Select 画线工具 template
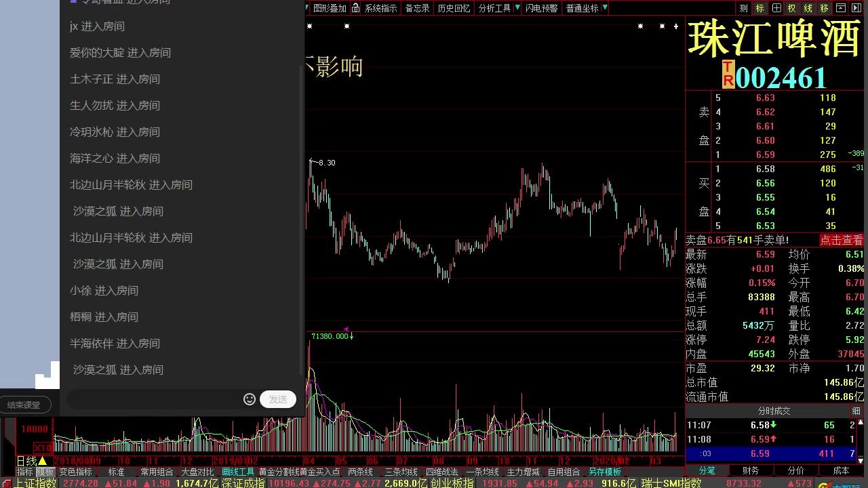Viewport: 868px width, 488px height. tap(238, 472)
